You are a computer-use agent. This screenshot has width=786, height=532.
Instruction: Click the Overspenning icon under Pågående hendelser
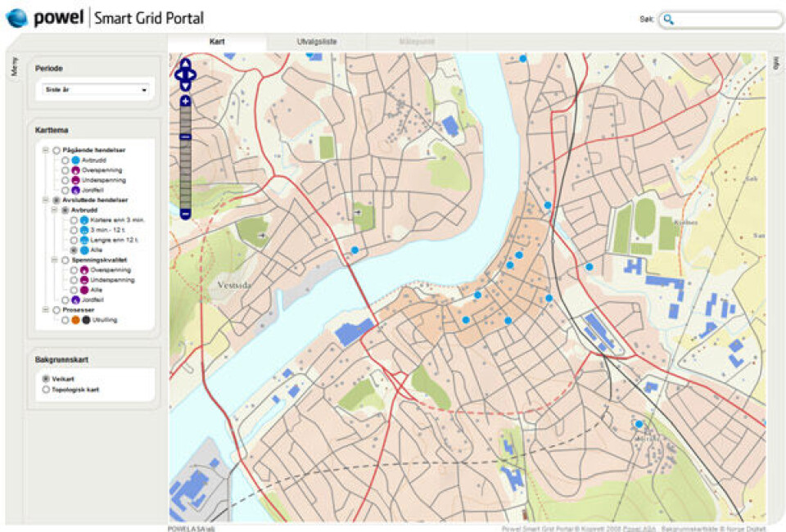tap(75, 170)
